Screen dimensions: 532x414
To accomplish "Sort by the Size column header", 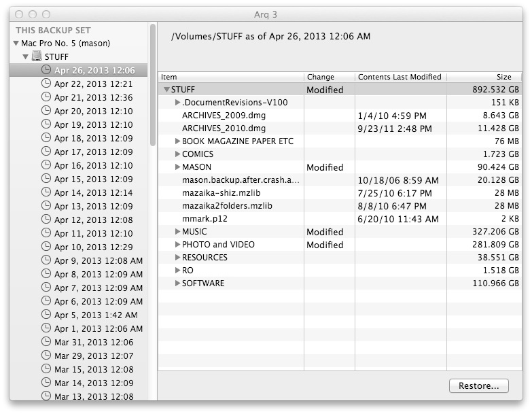I will [x=484, y=77].
